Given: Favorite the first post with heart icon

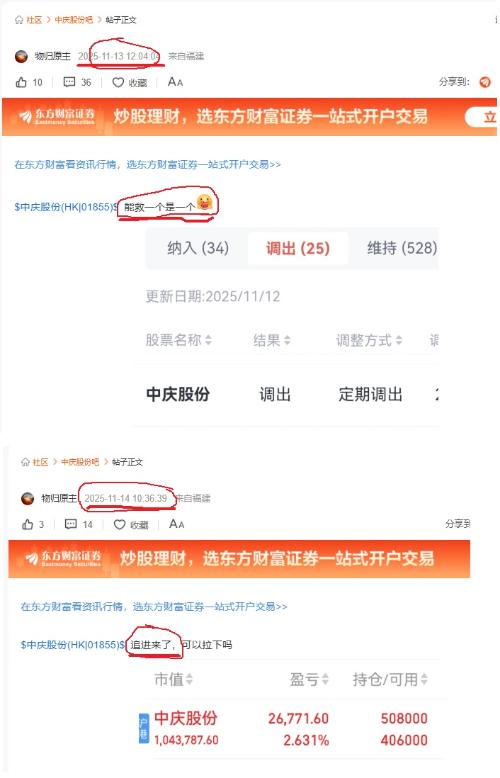Looking at the screenshot, I should [x=118, y=82].
